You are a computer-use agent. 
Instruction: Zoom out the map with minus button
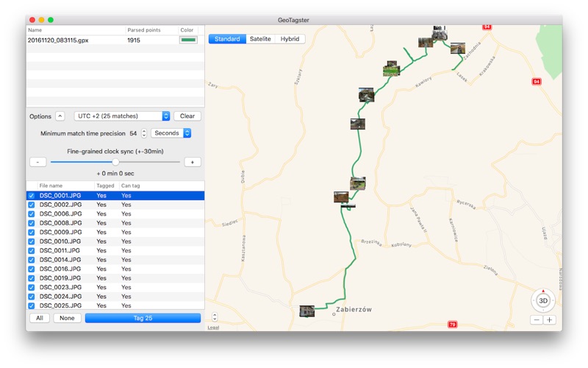coord(537,320)
